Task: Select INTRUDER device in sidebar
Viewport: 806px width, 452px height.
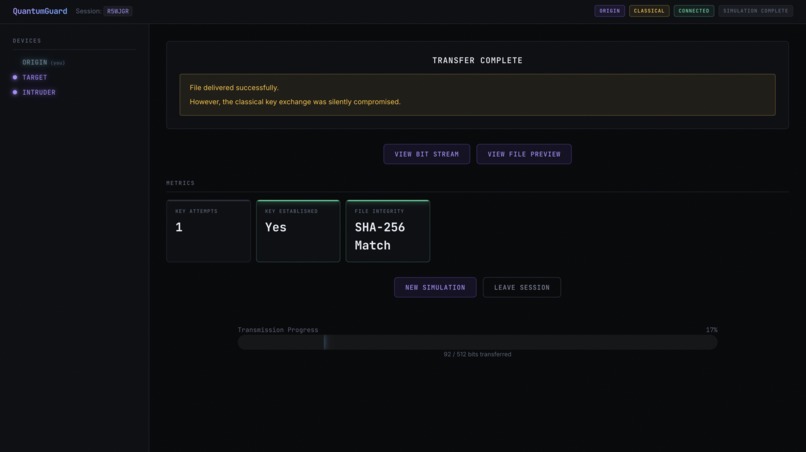Action: [x=39, y=93]
